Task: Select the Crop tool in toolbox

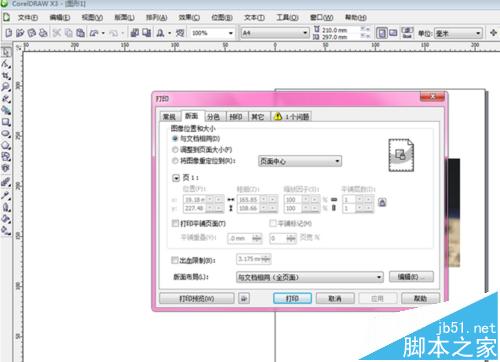Action: [x=6, y=75]
